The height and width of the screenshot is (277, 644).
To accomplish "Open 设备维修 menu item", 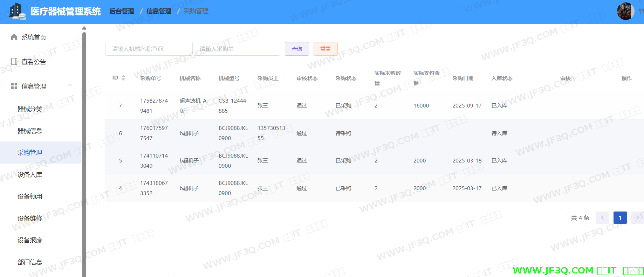I will pos(30,219).
